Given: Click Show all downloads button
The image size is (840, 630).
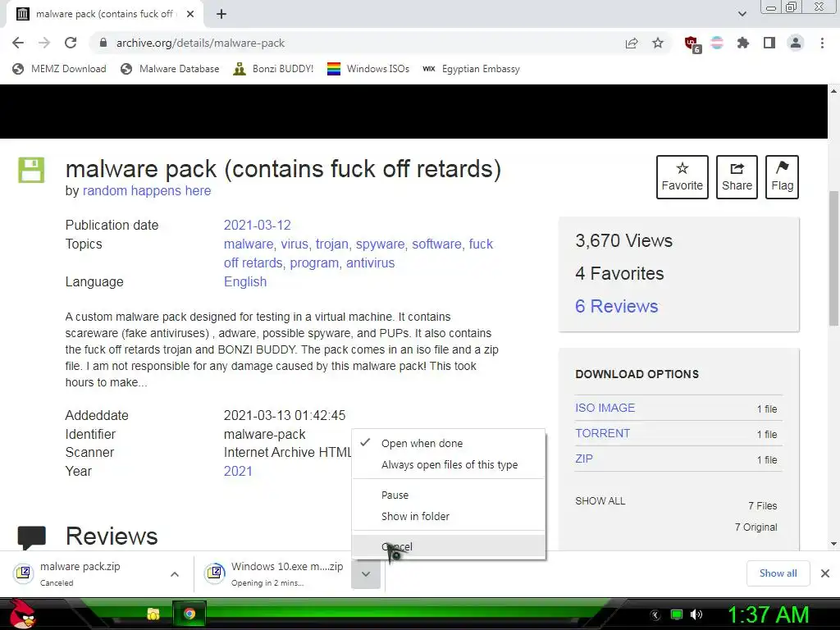Looking at the screenshot, I should point(778,573).
